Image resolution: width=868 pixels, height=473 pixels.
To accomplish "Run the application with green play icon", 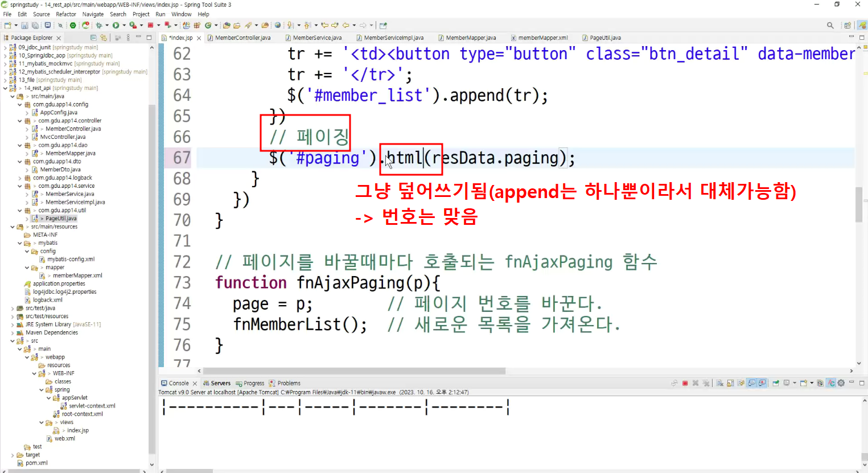I will coord(116,25).
